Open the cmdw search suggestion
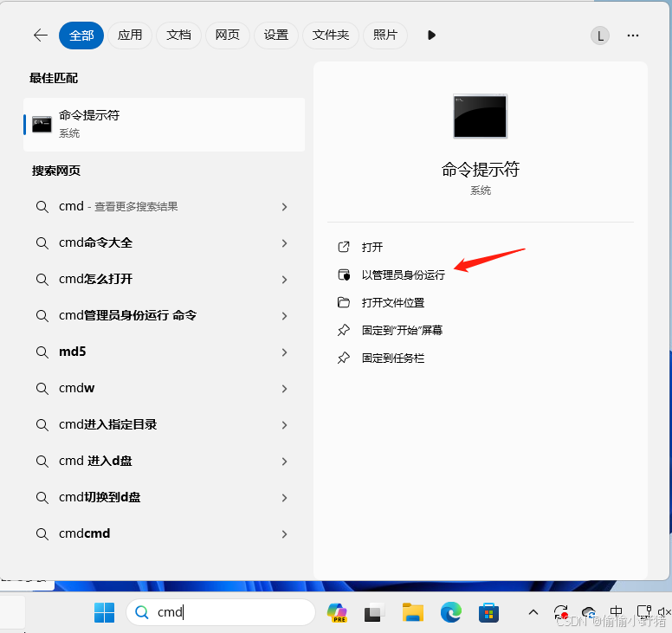The width and height of the screenshot is (672, 633). point(163,389)
